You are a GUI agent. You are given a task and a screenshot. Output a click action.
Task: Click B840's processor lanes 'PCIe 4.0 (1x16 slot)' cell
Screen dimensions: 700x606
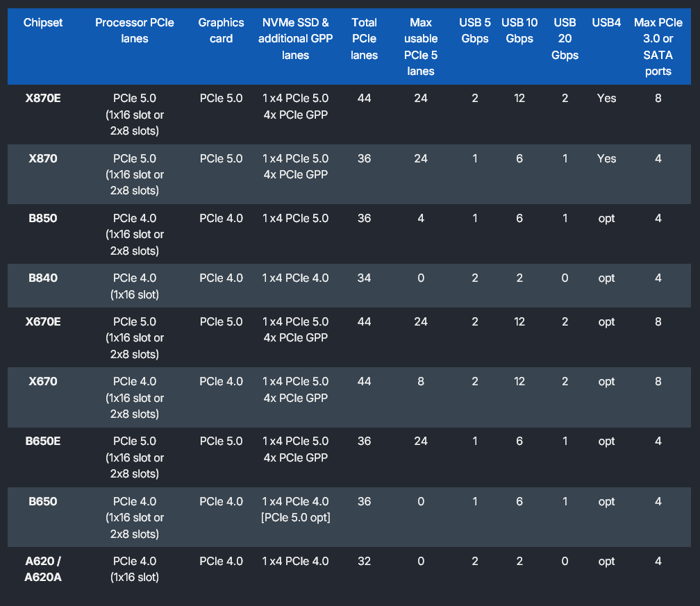coord(135,286)
